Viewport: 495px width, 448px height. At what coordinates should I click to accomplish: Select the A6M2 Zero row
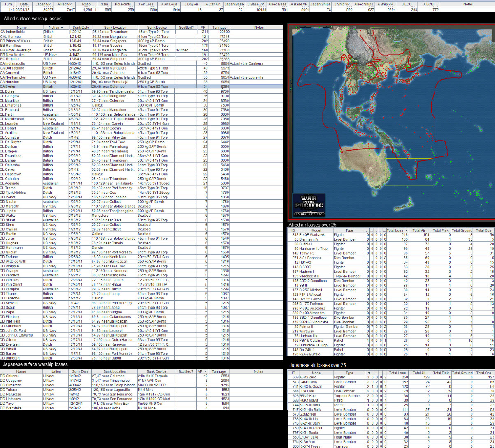[391, 378]
